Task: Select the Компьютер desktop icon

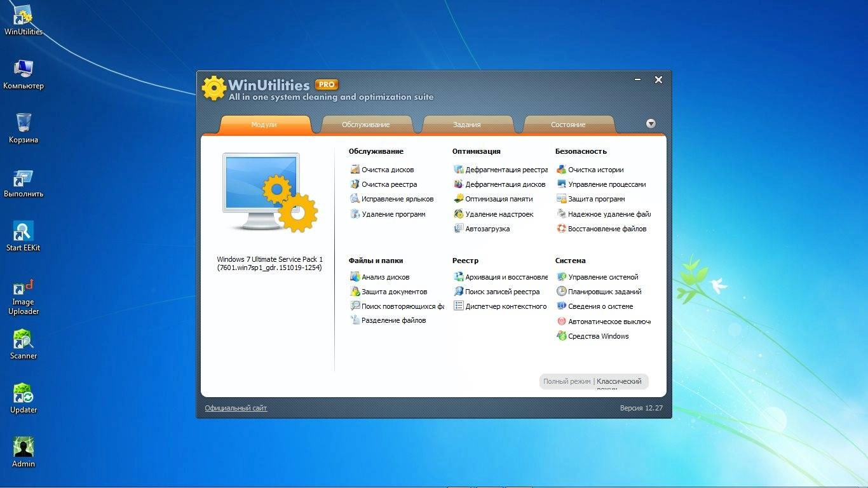Action: [x=24, y=76]
